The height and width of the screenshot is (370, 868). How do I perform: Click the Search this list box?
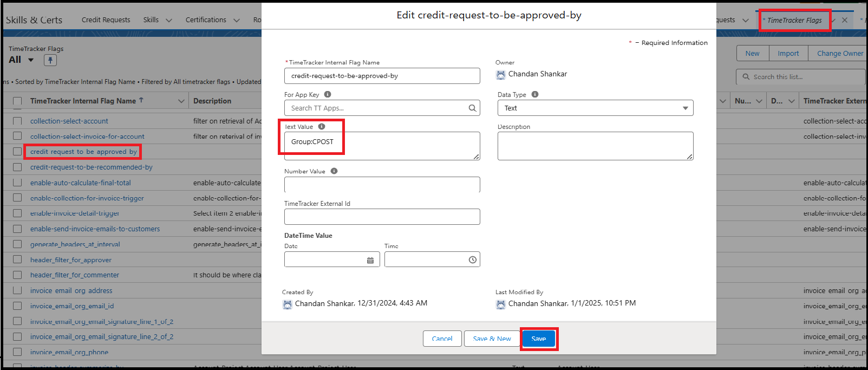(x=801, y=77)
